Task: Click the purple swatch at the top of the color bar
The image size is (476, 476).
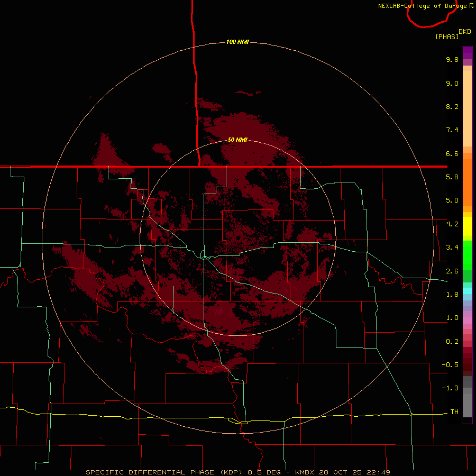Action: click(467, 53)
